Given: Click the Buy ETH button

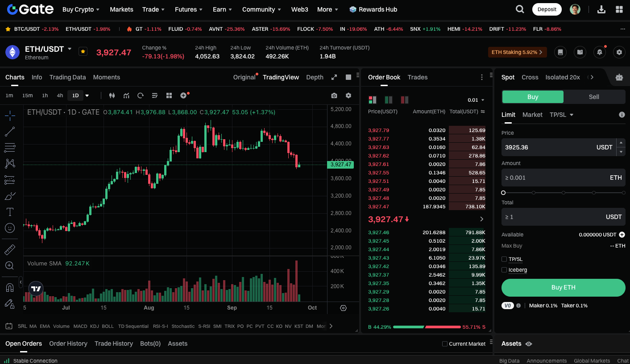Looking at the screenshot, I should coord(564,288).
